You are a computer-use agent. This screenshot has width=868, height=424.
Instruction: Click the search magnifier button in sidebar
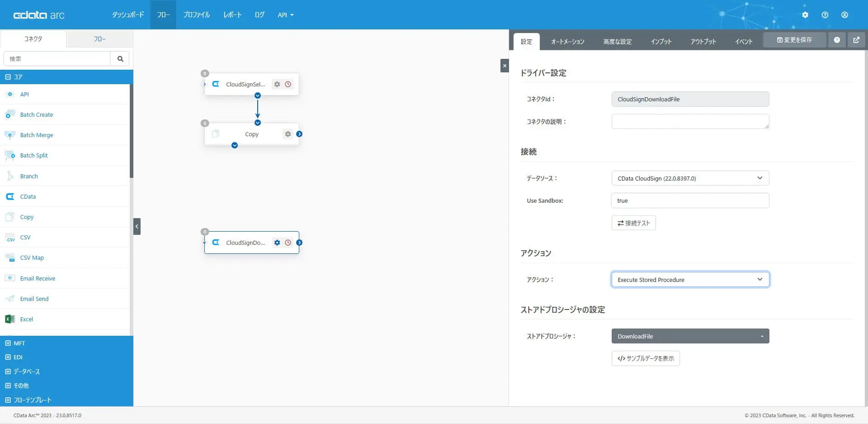point(120,59)
